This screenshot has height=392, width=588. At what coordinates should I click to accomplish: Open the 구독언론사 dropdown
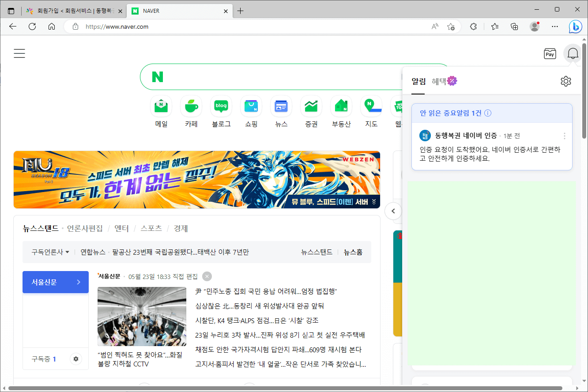coord(49,252)
